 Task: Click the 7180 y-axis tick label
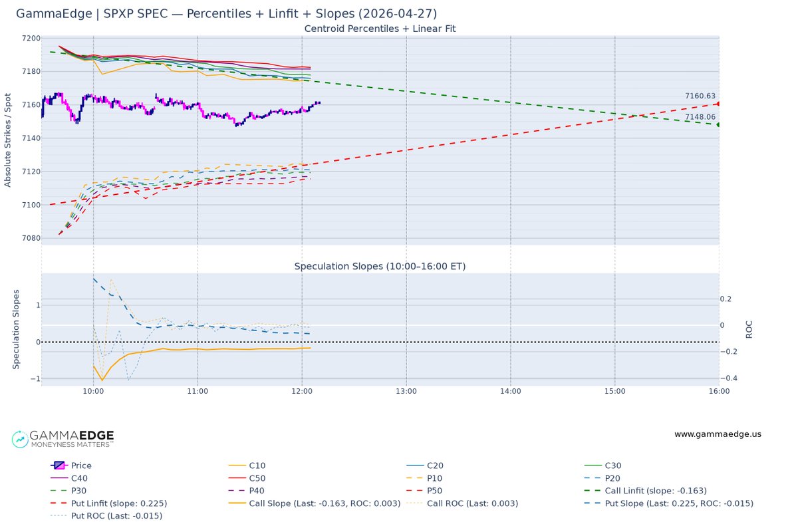click(31, 72)
